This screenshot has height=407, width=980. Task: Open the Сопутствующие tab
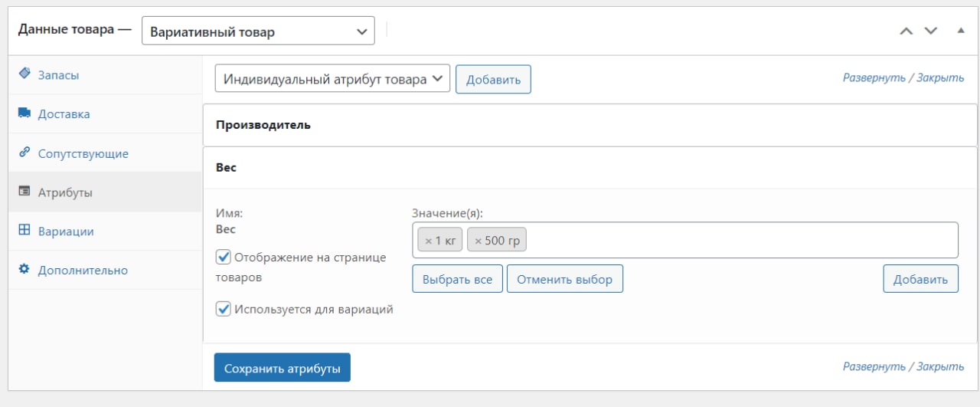point(105,153)
